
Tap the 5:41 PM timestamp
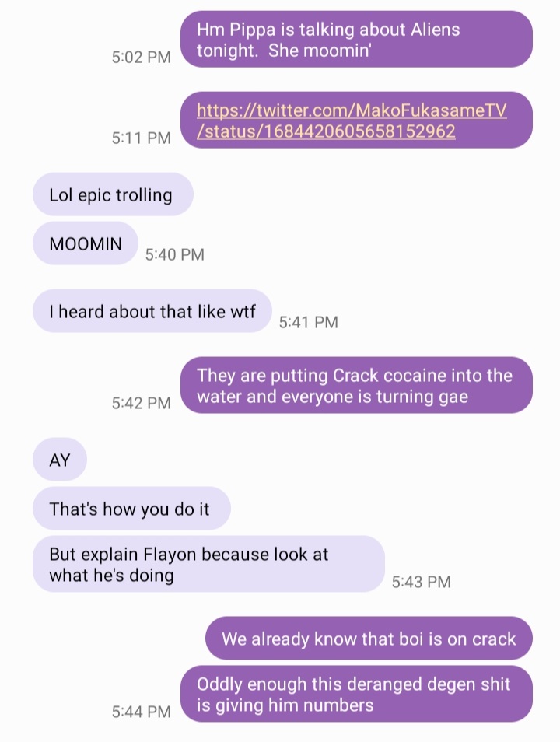pyautogui.click(x=309, y=322)
